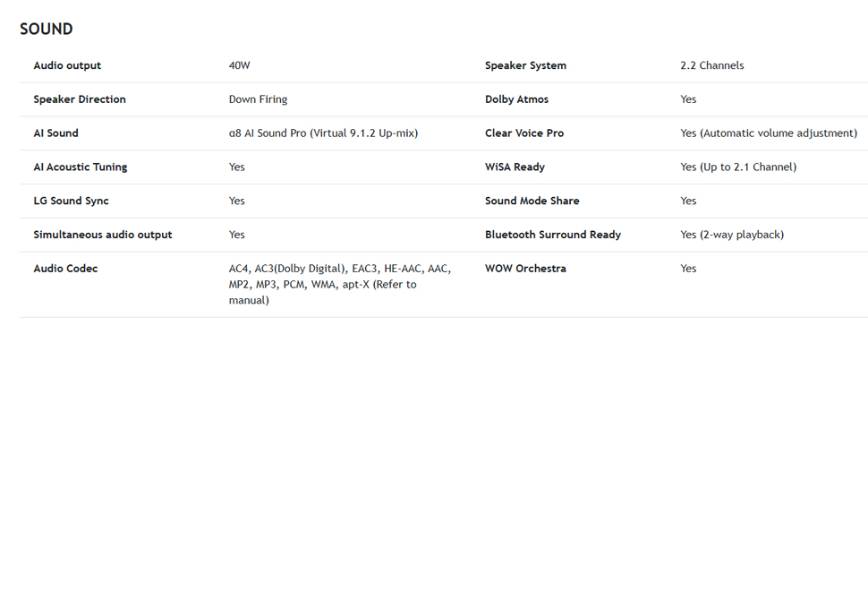Image resolution: width=868 pixels, height=600 pixels.
Task: Select Automatic volume adjustment value text
Action: (769, 133)
